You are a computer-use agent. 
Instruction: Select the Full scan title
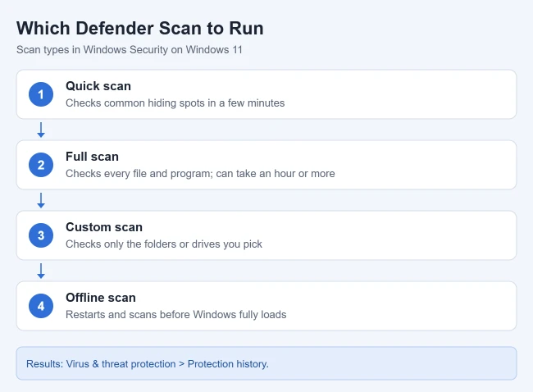92,157
